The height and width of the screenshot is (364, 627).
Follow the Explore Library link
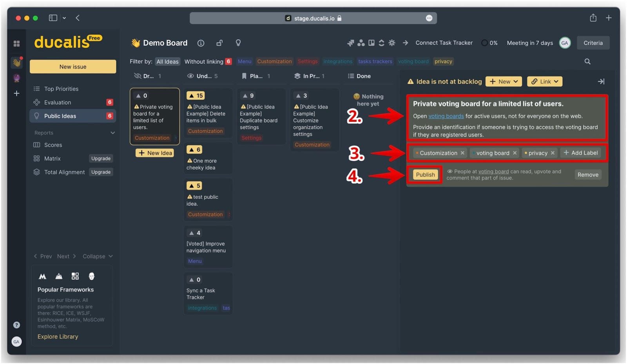point(58,337)
